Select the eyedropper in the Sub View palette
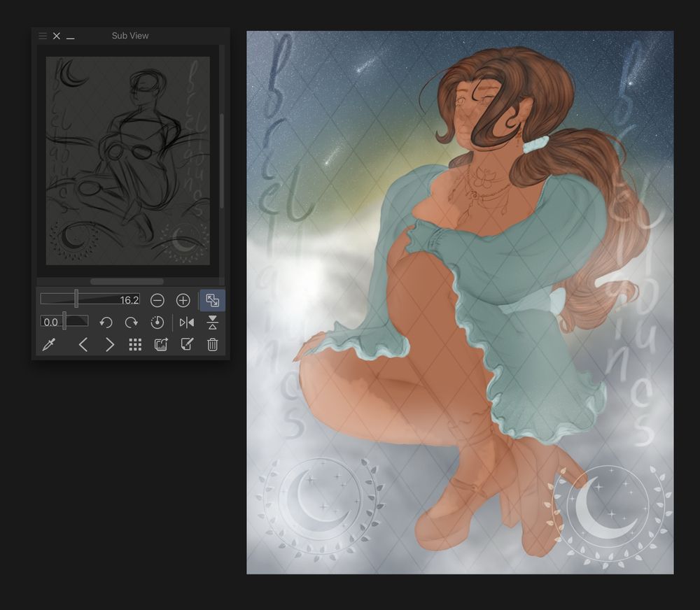Image resolution: width=700 pixels, height=610 pixels. (x=49, y=345)
